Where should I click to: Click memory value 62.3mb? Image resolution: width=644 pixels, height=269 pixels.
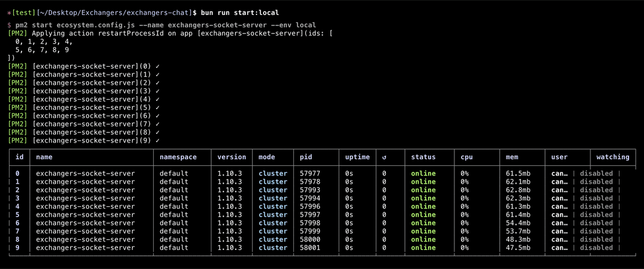[x=518, y=198]
